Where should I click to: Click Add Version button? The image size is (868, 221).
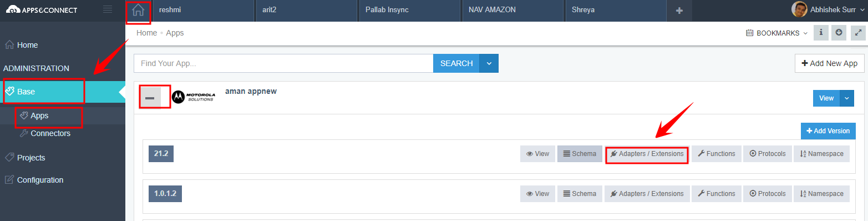pyautogui.click(x=828, y=131)
